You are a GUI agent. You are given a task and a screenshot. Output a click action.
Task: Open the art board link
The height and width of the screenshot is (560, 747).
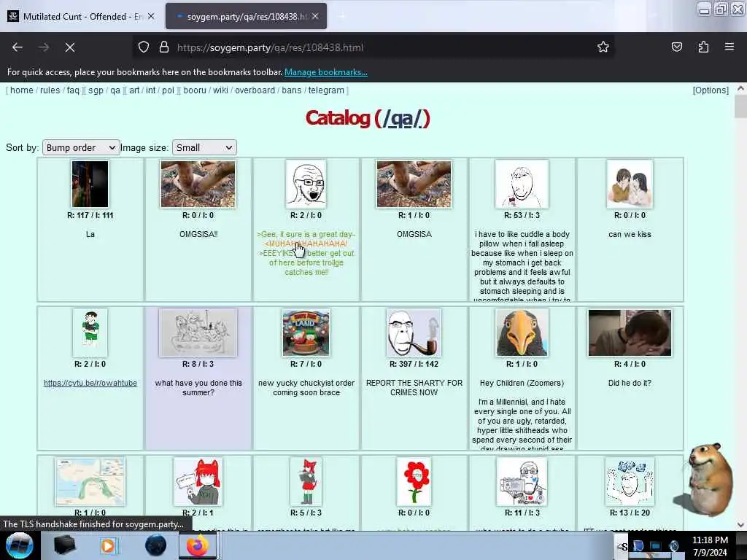[x=134, y=90]
